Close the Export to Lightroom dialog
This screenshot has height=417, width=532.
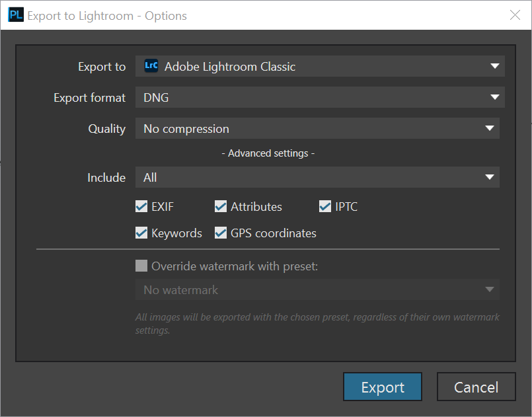pyautogui.click(x=515, y=15)
